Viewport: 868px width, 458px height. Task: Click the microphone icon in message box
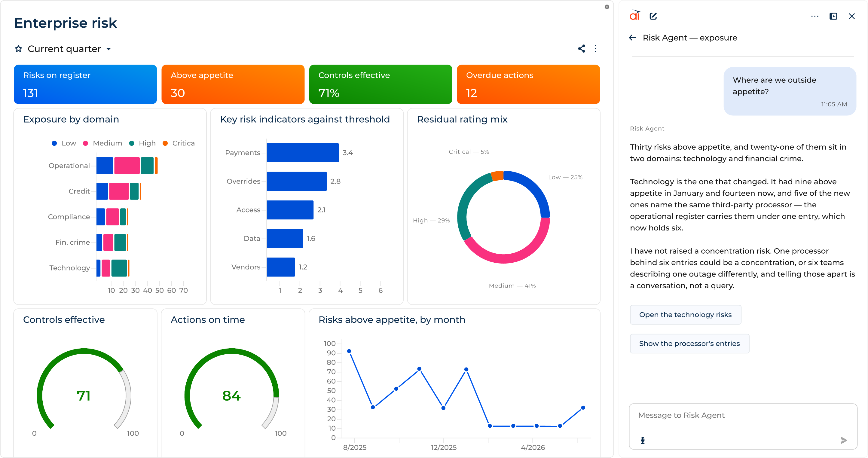pyautogui.click(x=643, y=440)
